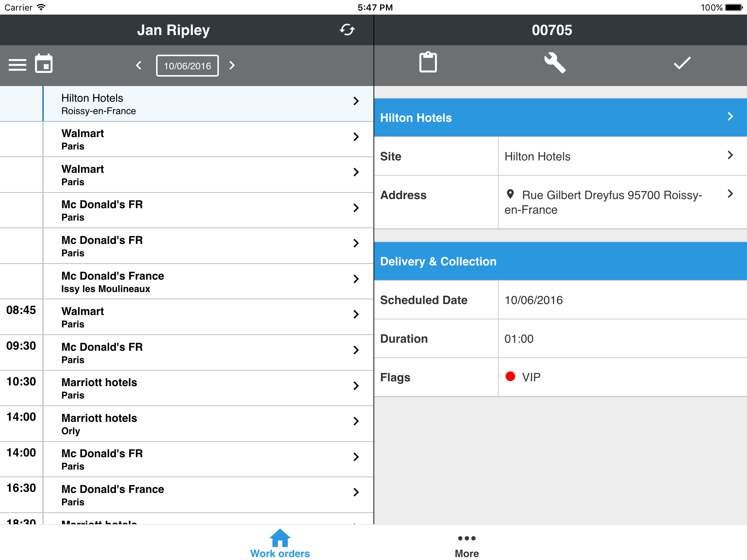Click the red VIP flag dot
This screenshot has height=560, width=747.
pos(510,376)
